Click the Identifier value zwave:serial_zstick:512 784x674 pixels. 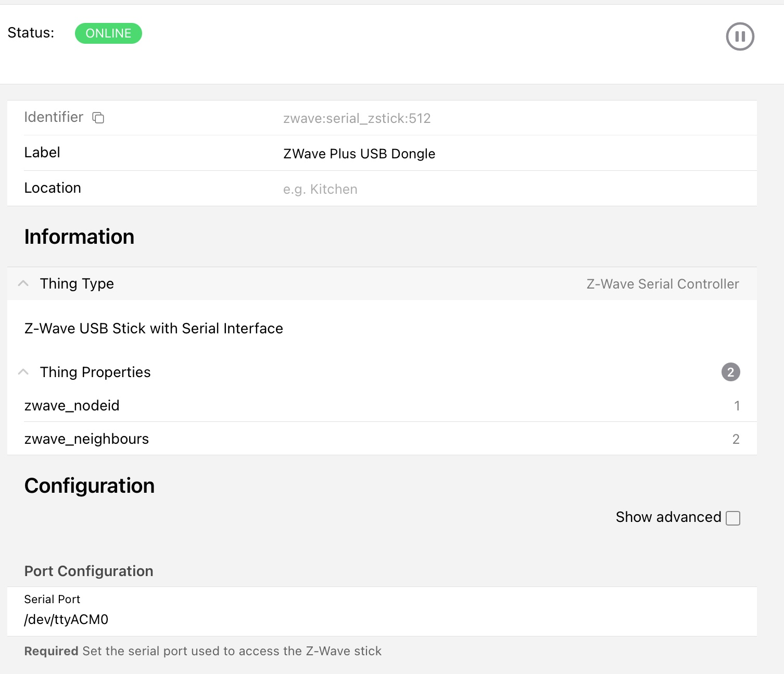(x=357, y=118)
